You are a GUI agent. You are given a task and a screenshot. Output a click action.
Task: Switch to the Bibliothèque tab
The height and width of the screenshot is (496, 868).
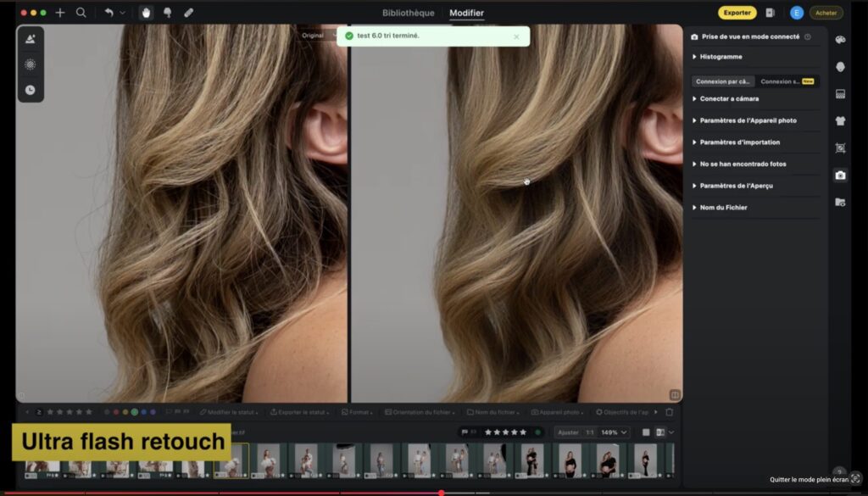click(x=408, y=13)
